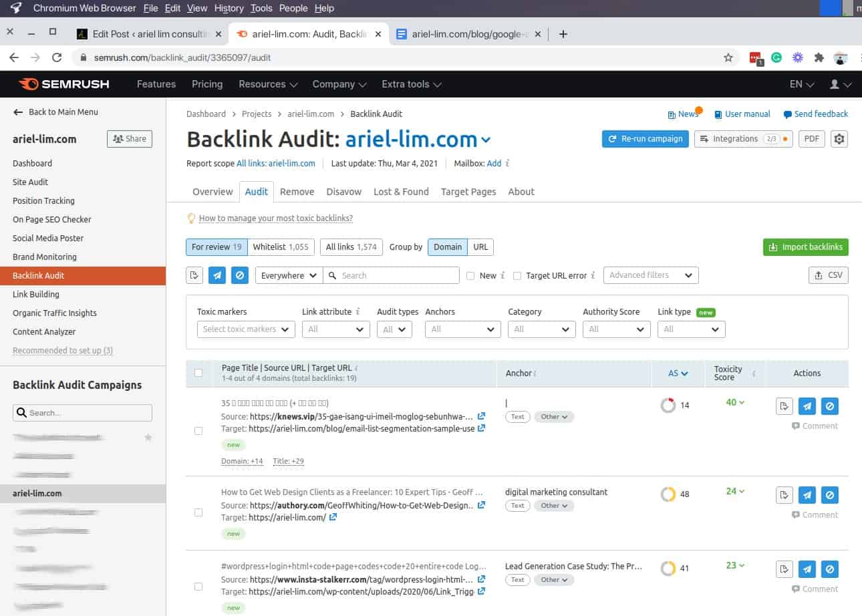Viewport: 862px width, 616px height.
Task: Click the campaigns Search field in sidebar
Action: [x=82, y=413]
